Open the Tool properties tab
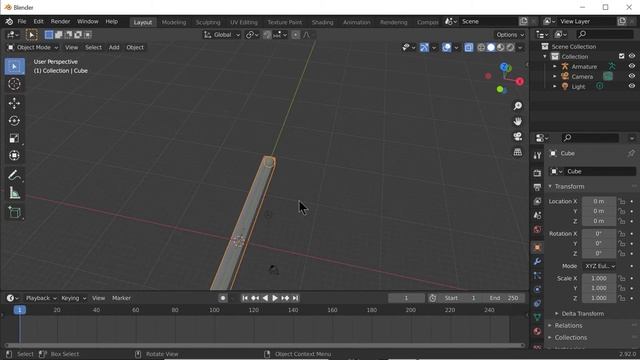Image resolution: width=640 pixels, height=360 pixels. pyautogui.click(x=537, y=156)
